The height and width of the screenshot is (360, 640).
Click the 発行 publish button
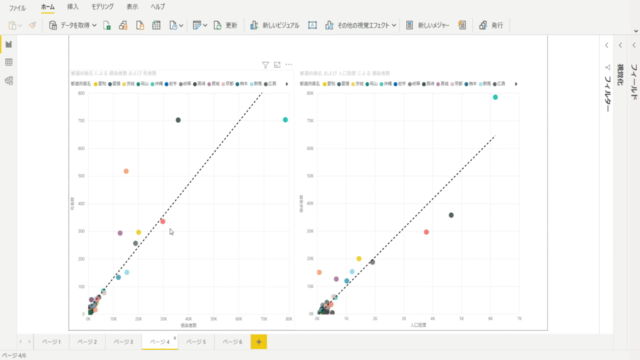coord(491,25)
